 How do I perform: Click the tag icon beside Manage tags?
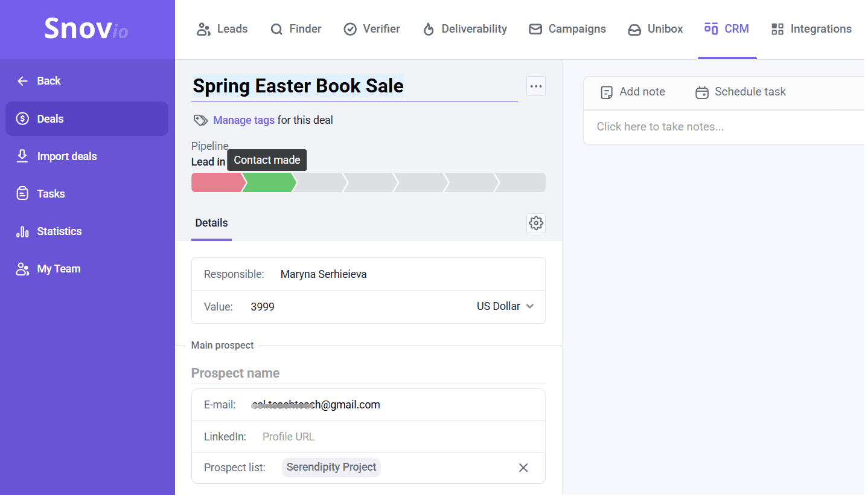(200, 120)
